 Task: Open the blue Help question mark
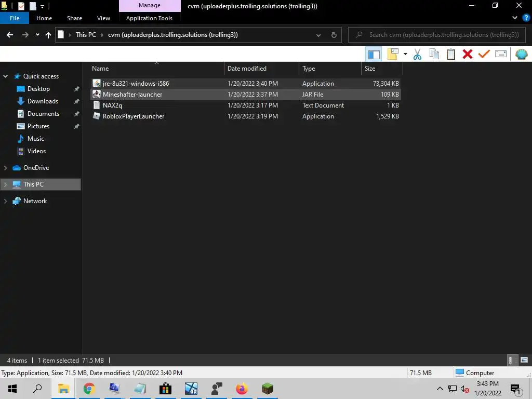click(x=526, y=18)
